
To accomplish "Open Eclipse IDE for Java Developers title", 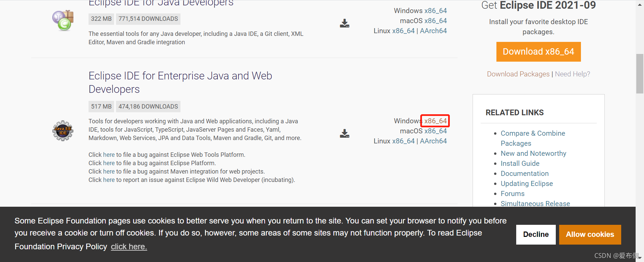I will tap(161, 3).
